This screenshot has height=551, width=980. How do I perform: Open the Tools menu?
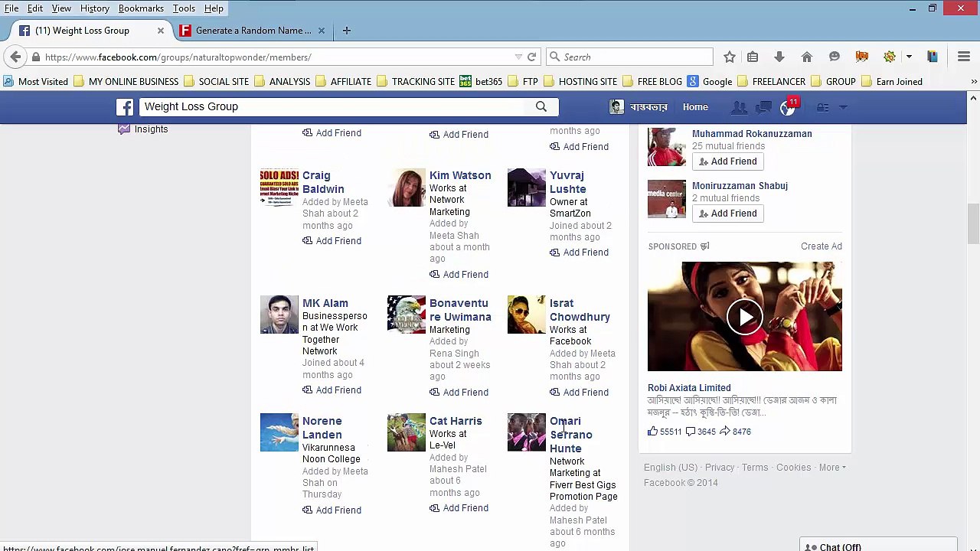tap(184, 8)
